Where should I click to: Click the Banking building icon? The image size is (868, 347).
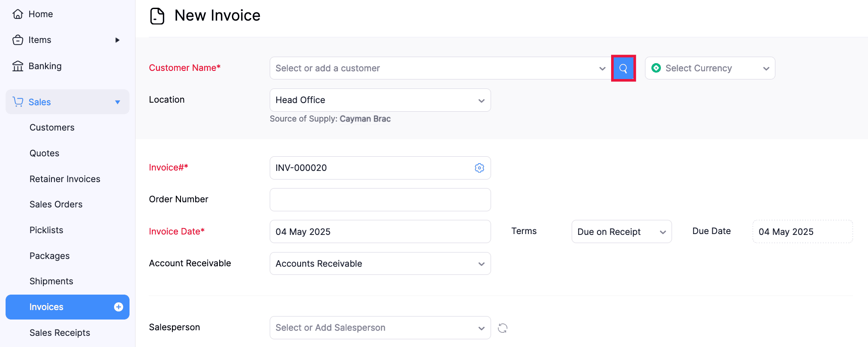tap(18, 66)
